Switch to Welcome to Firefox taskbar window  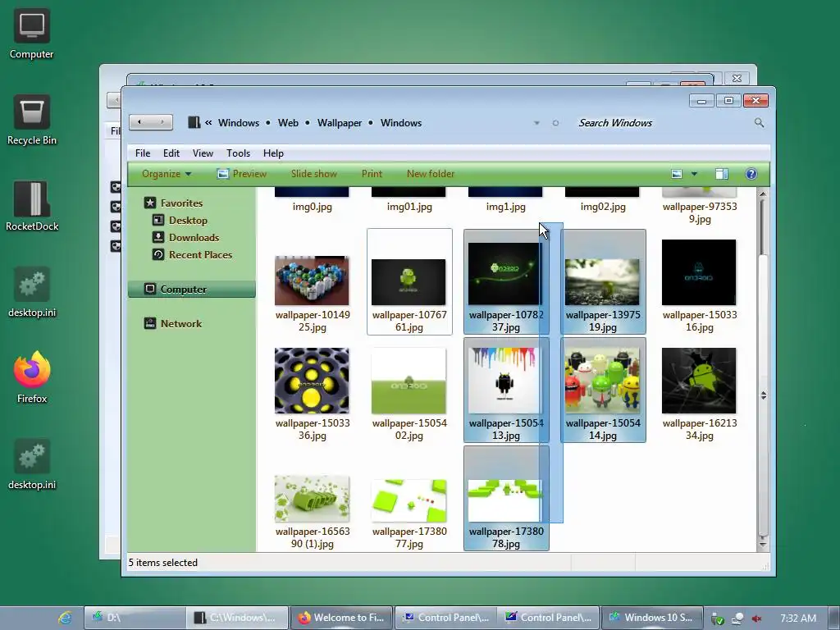(x=342, y=618)
